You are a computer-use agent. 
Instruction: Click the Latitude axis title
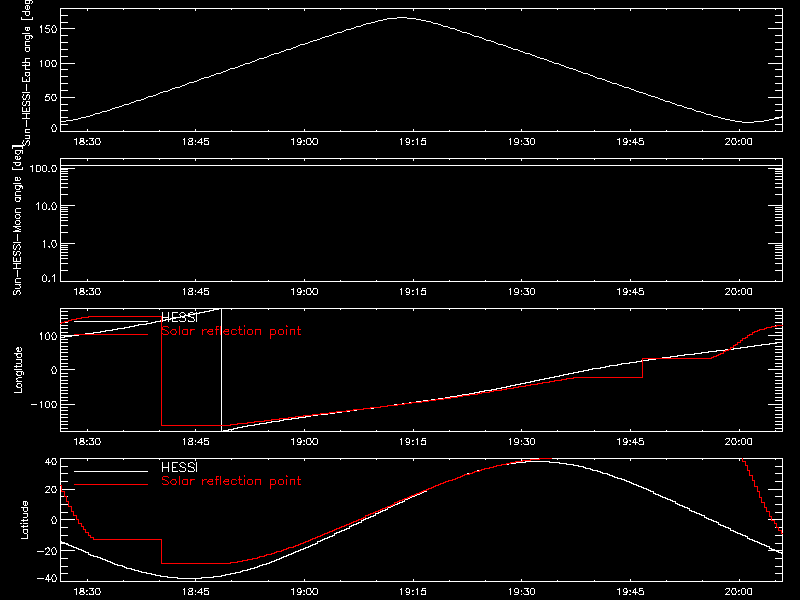click(24, 520)
